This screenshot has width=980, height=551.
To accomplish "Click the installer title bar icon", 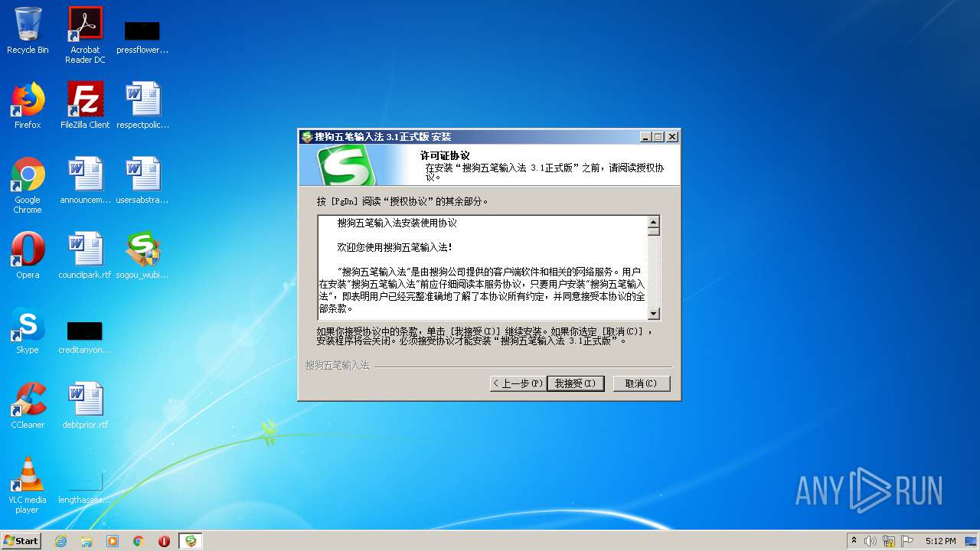I will tap(307, 137).
